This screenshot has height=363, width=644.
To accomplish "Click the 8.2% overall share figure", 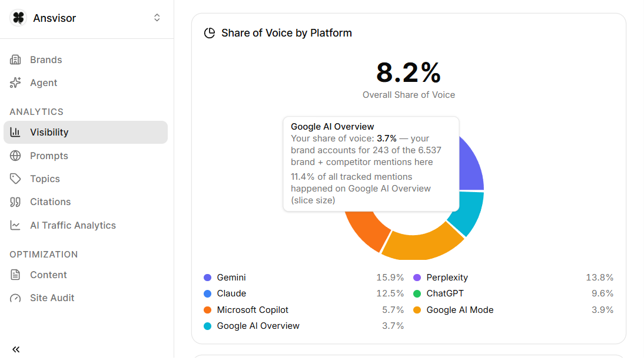I will (x=409, y=72).
